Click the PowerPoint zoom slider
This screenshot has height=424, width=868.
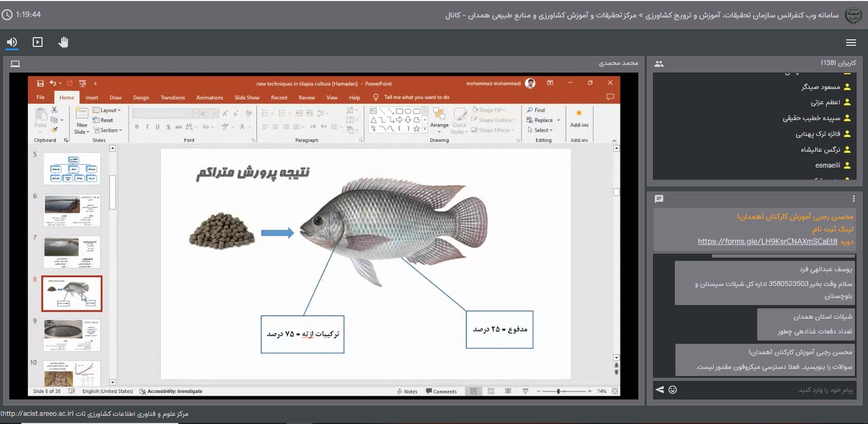[x=558, y=391]
